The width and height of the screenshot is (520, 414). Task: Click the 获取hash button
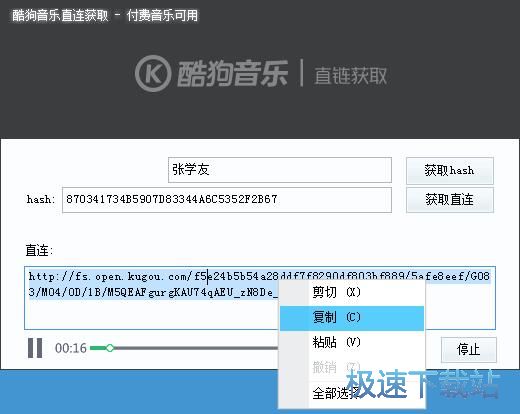(450, 171)
